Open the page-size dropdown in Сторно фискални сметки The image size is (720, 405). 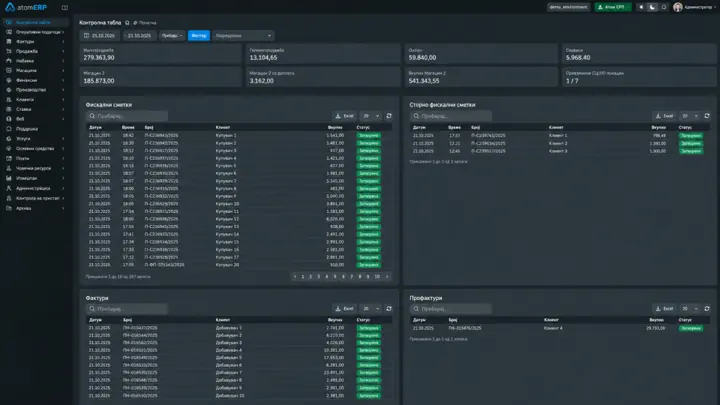[x=689, y=116]
